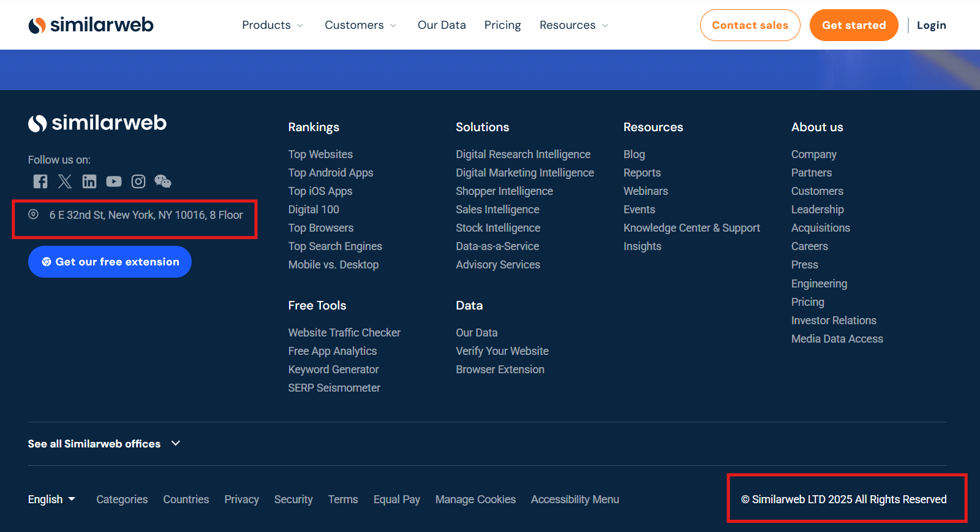Go to Pricing in top navigation
The width and height of the screenshot is (980, 532).
coord(502,25)
